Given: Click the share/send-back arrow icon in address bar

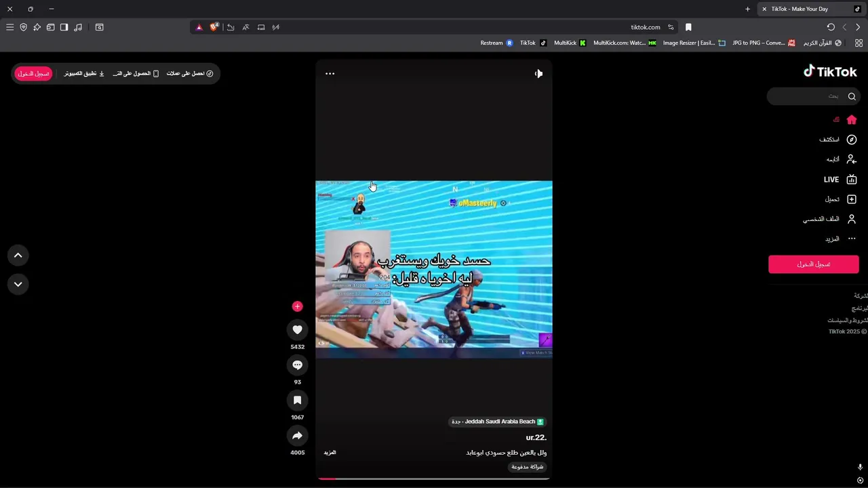Looking at the screenshot, I should click(x=231, y=27).
